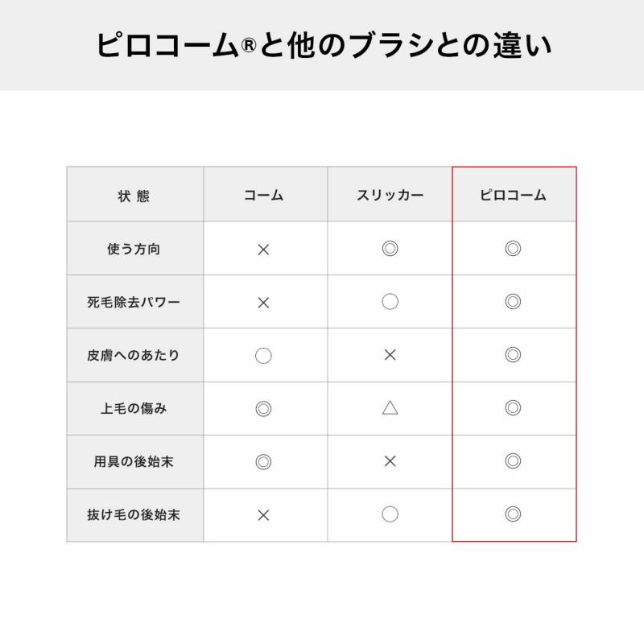Click the circle for スリッカー in 抜け毛の後始末 row
This screenshot has width=644, height=644.
pos(390,514)
